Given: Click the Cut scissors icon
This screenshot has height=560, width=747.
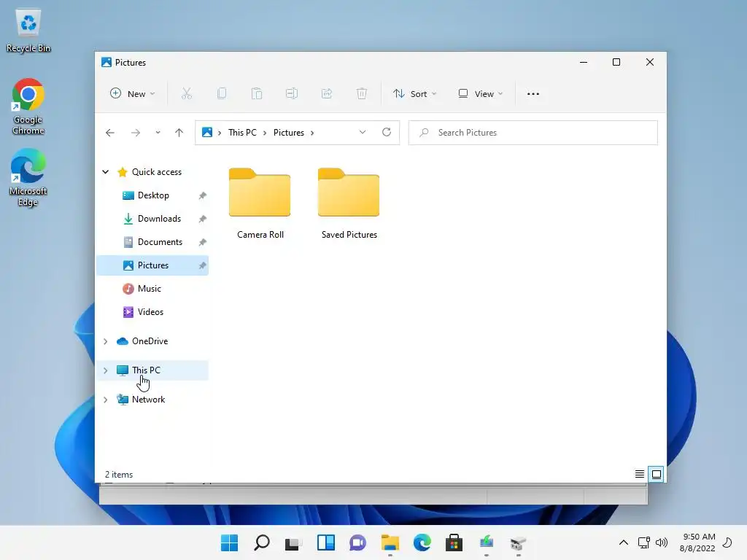Looking at the screenshot, I should (187, 94).
